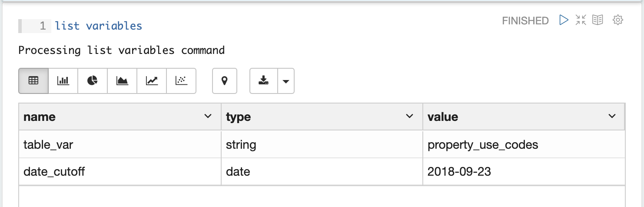Viewport: 644px width, 207px height.
Task: Switch to table view icon
Action: point(33,81)
